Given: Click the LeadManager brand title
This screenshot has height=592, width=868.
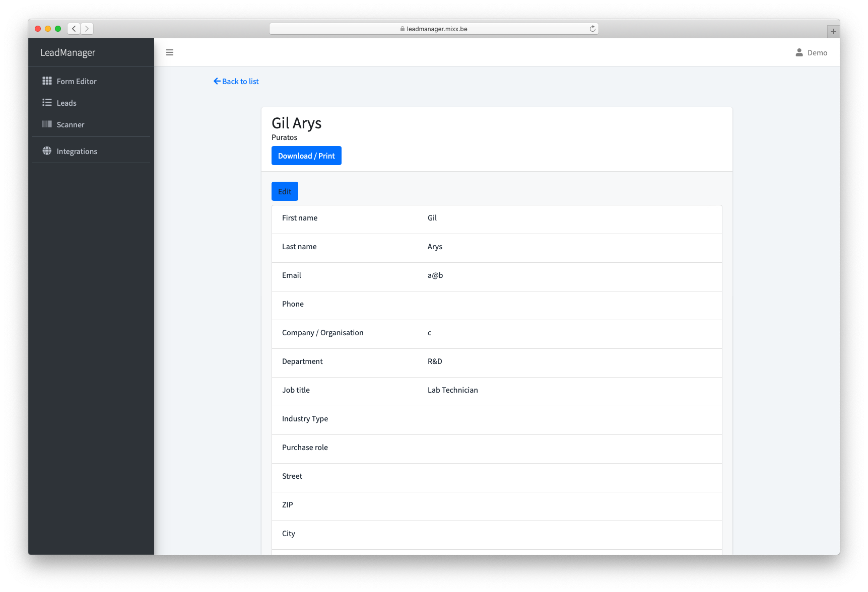Looking at the screenshot, I should [68, 52].
